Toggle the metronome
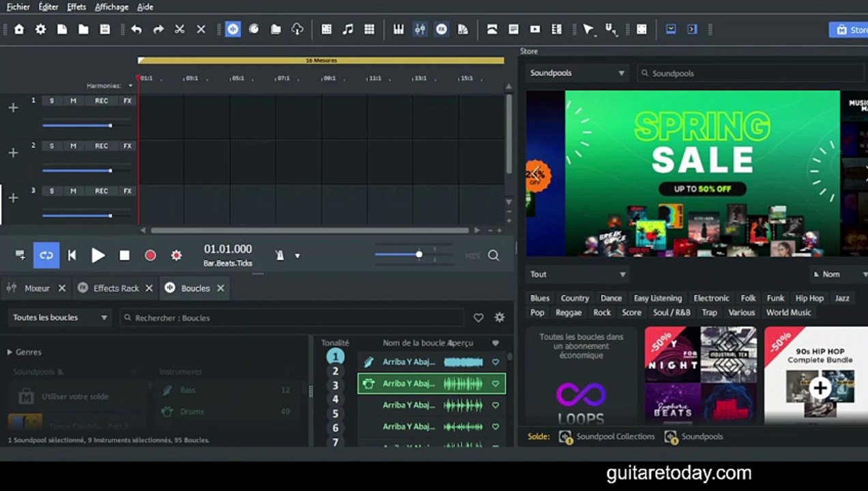Image resolution: width=868 pixels, height=491 pixels. 279,255
